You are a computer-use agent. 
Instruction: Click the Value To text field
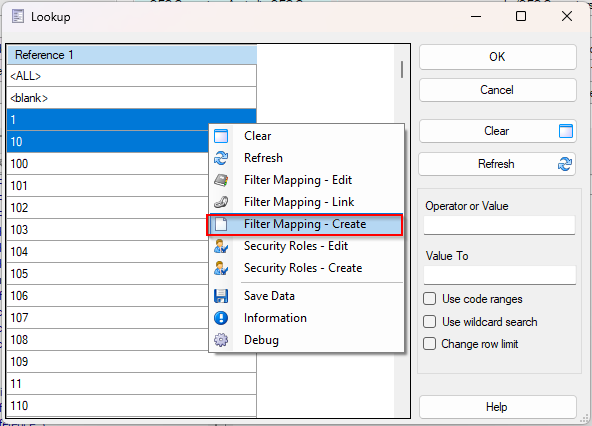point(500,275)
